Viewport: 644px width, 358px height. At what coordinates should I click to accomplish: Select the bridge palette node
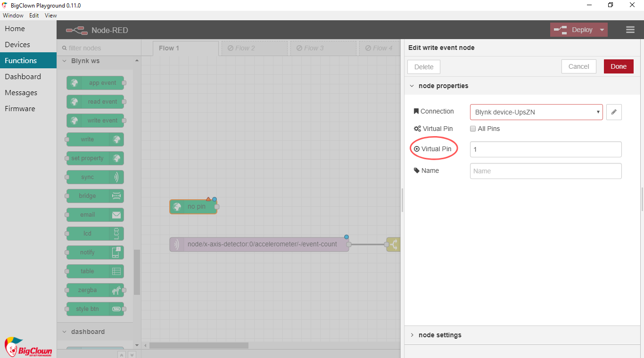(95, 196)
